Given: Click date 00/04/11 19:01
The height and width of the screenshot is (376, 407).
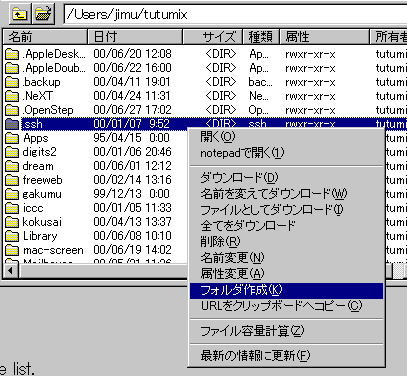Looking at the screenshot, I should pos(132,82).
